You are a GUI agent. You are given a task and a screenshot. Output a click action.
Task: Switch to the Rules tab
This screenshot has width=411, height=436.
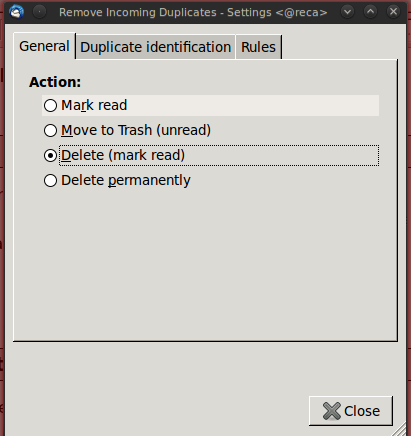[x=259, y=47]
